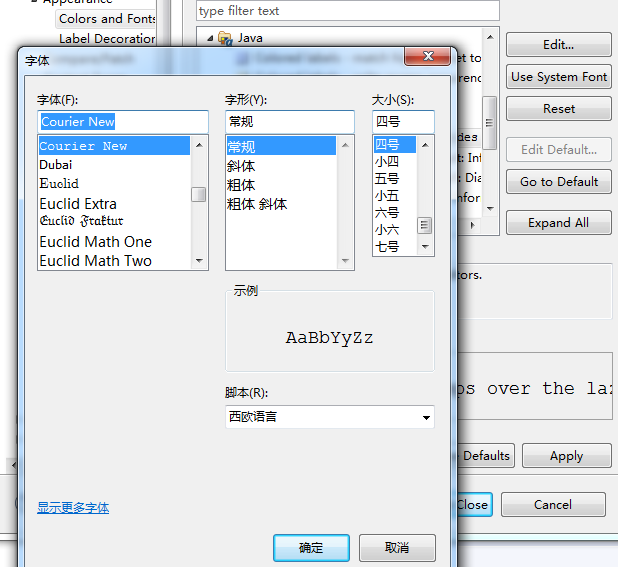Viewport: 618px width, 567px height.
Task: Click the Java folder icon in tree
Action: coord(225,38)
